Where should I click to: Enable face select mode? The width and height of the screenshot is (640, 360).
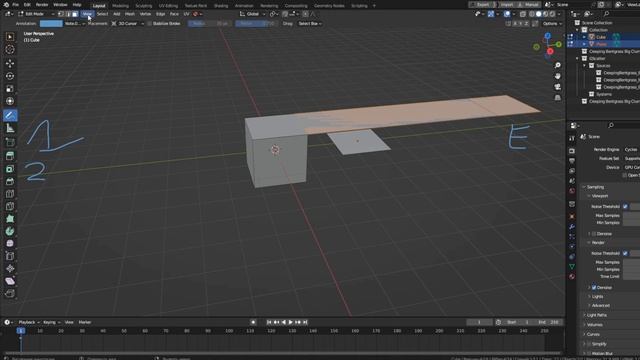[75, 14]
